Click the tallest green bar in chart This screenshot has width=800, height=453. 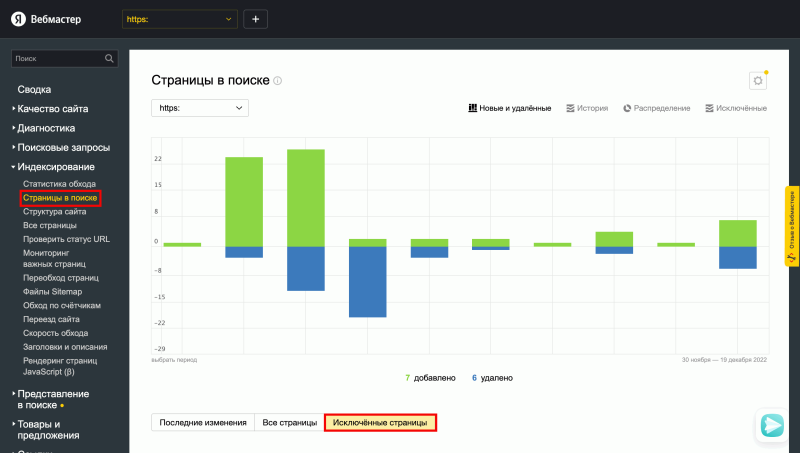(x=306, y=197)
